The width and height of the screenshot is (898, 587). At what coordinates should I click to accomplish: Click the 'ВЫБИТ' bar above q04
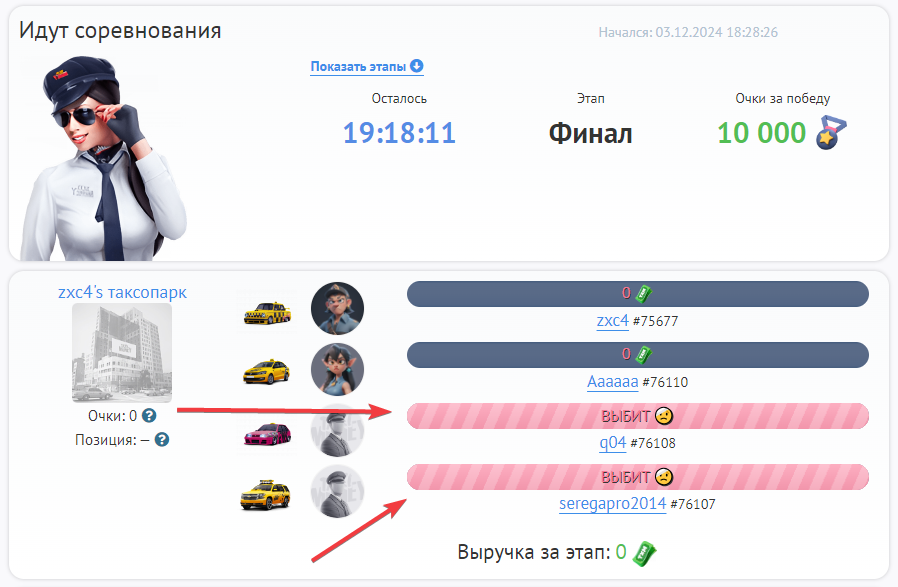pos(637,416)
